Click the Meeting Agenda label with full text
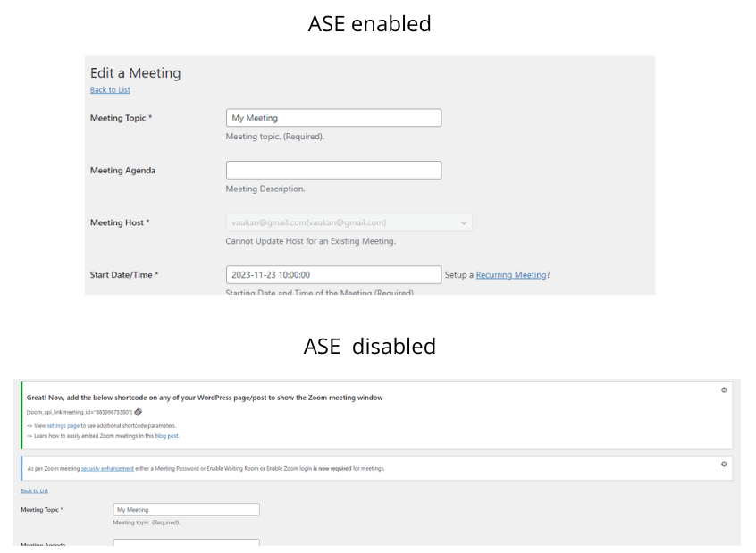 pos(122,171)
